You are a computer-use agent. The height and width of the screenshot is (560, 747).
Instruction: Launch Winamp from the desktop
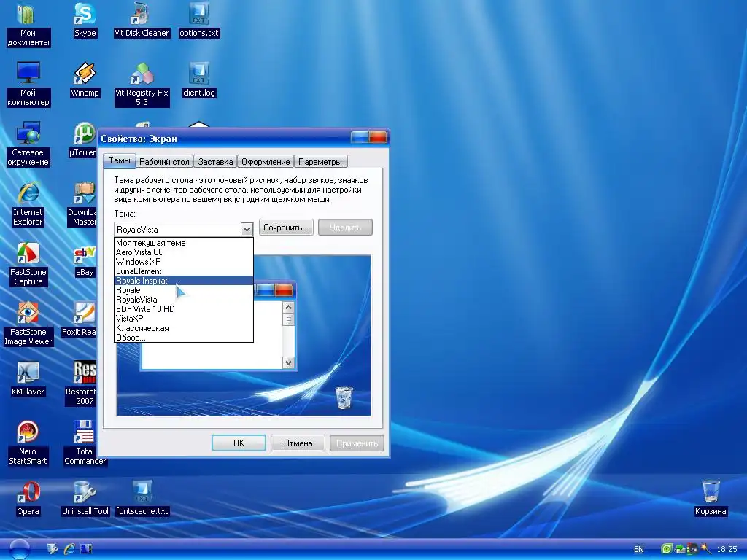click(85, 80)
